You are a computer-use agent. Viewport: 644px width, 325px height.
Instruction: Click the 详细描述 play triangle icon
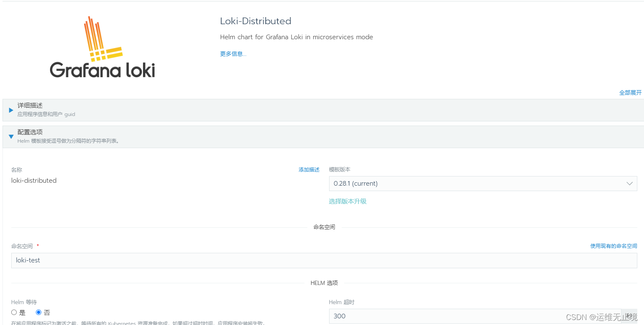(x=10, y=110)
